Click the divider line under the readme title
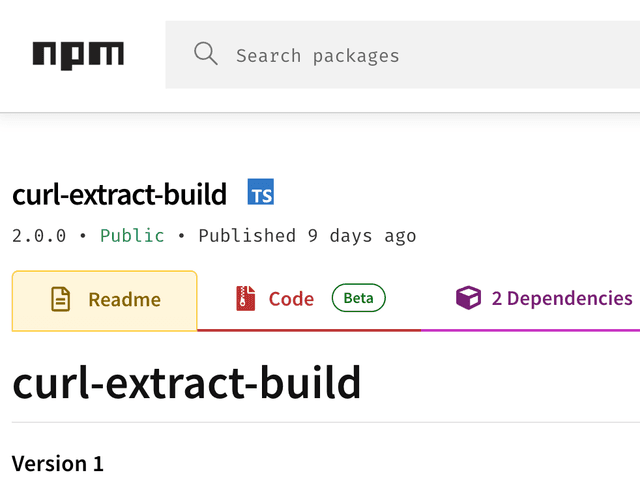Image resolution: width=640 pixels, height=503 pixels. pyautogui.click(x=320, y=422)
